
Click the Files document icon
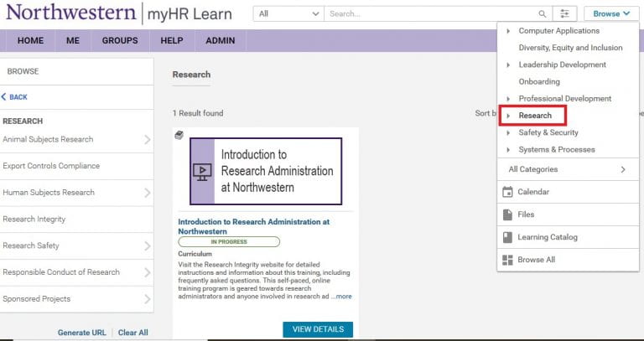[507, 214]
